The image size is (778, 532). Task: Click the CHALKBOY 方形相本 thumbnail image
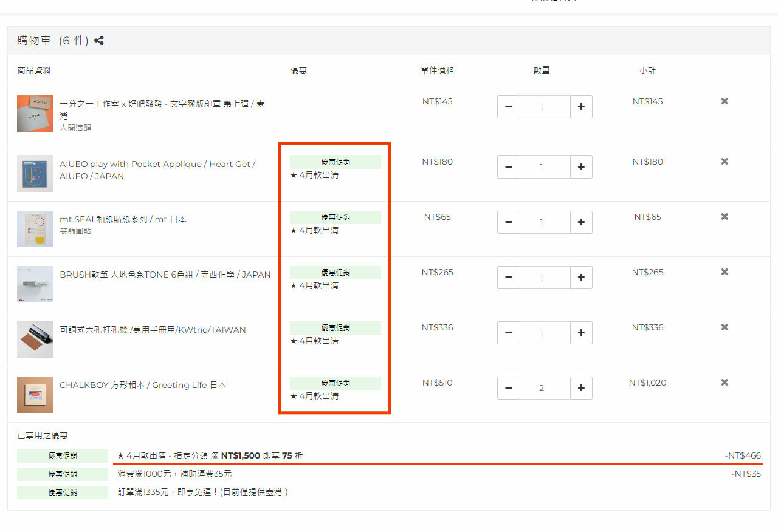[x=35, y=395]
